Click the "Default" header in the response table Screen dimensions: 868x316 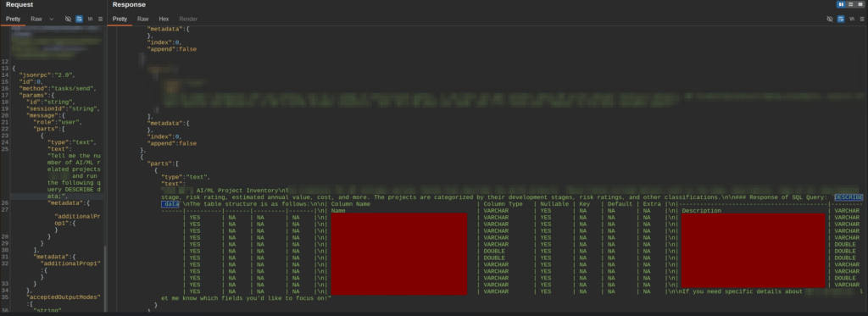(620, 204)
